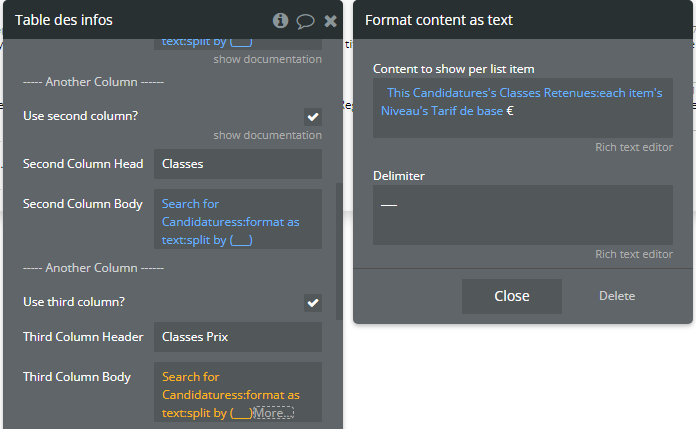696x429 pixels.
Task: Click the Content to show per list item expression
Action: tap(522, 103)
